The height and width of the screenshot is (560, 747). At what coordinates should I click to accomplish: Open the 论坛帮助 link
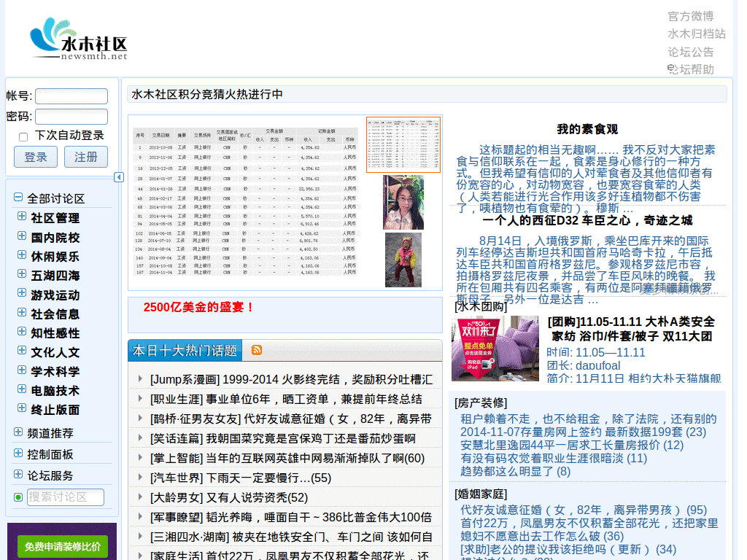[690, 69]
